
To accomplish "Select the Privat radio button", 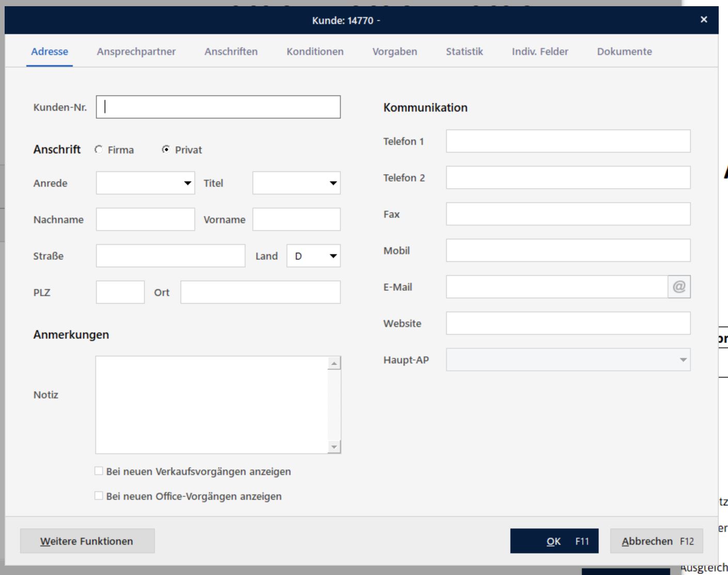I will point(166,149).
